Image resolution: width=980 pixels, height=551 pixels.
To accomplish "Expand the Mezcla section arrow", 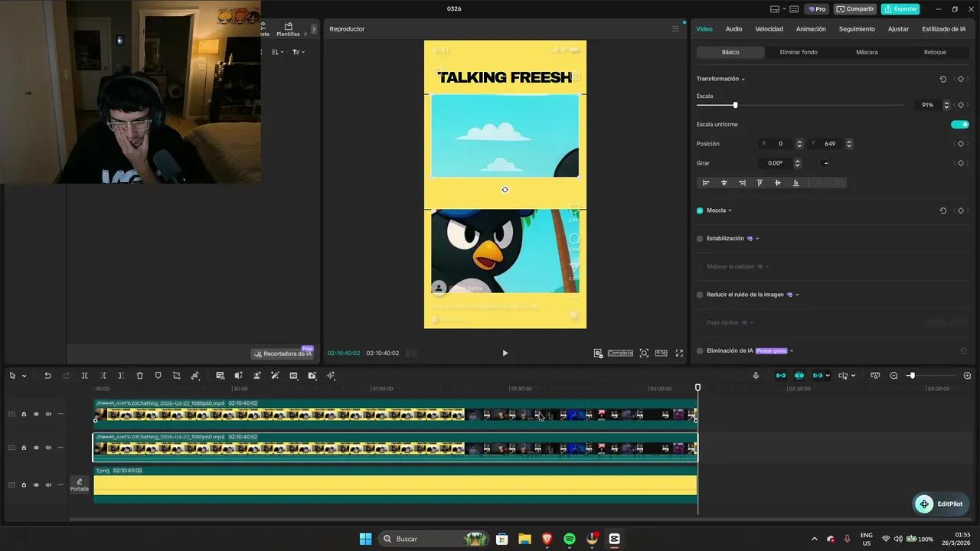I will click(730, 210).
